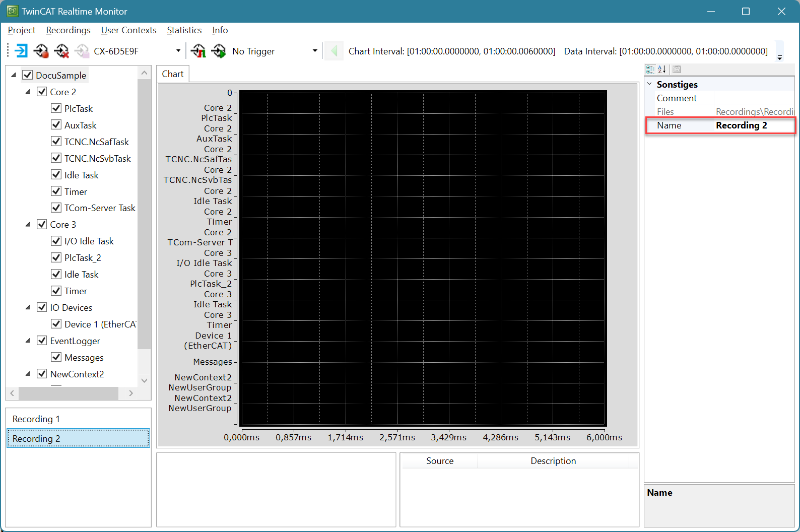Select the EventLogger tree label
The width and height of the screenshot is (800, 532).
(x=75, y=341)
